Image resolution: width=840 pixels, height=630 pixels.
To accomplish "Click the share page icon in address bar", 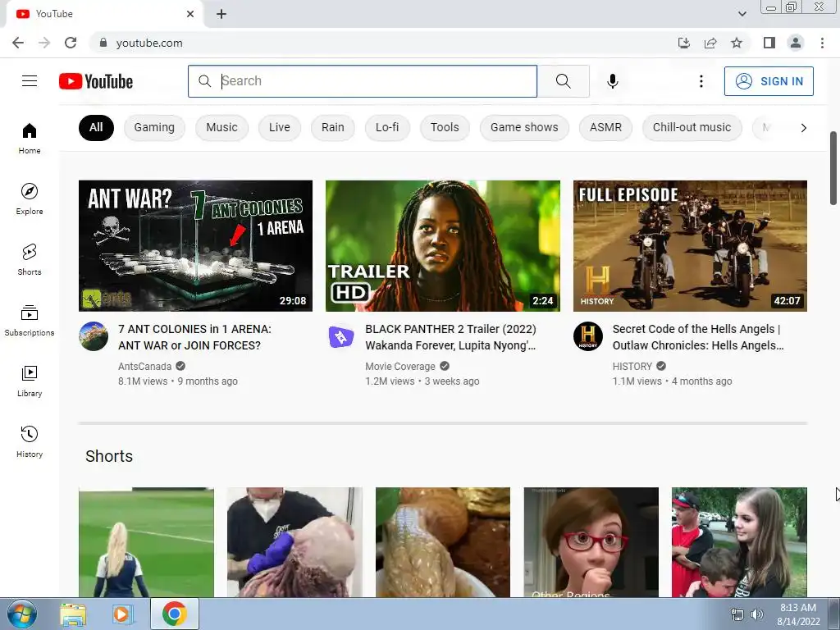I will point(710,43).
